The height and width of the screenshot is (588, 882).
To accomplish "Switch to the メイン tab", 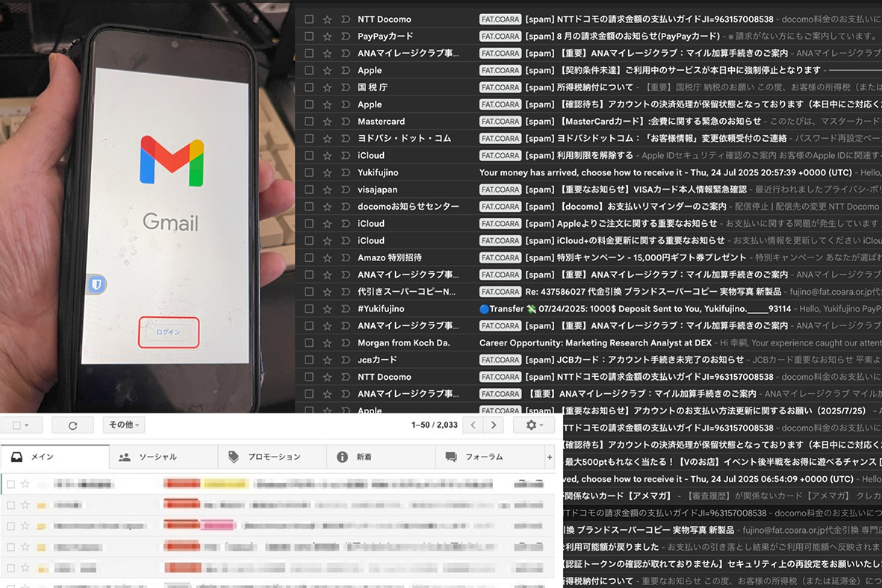I will click(55, 457).
